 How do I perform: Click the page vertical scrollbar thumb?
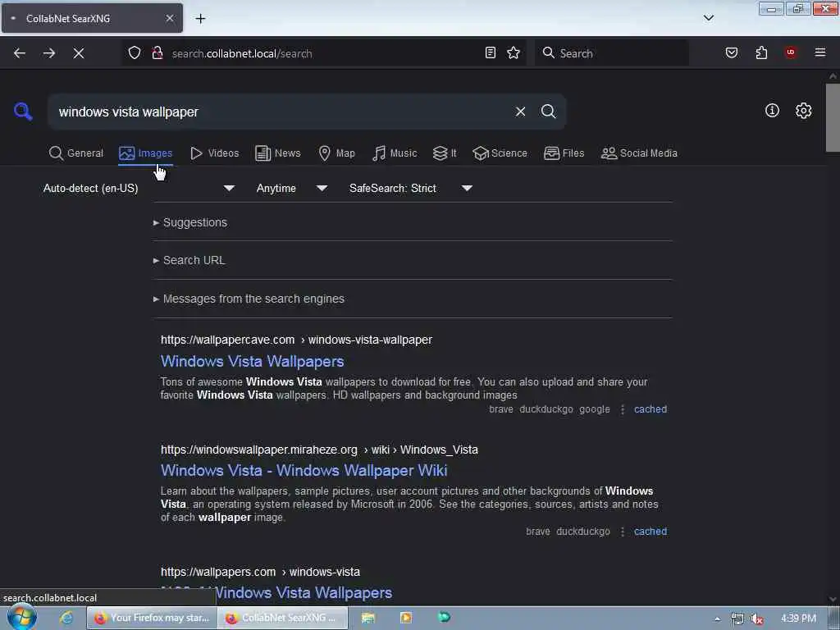tap(833, 118)
